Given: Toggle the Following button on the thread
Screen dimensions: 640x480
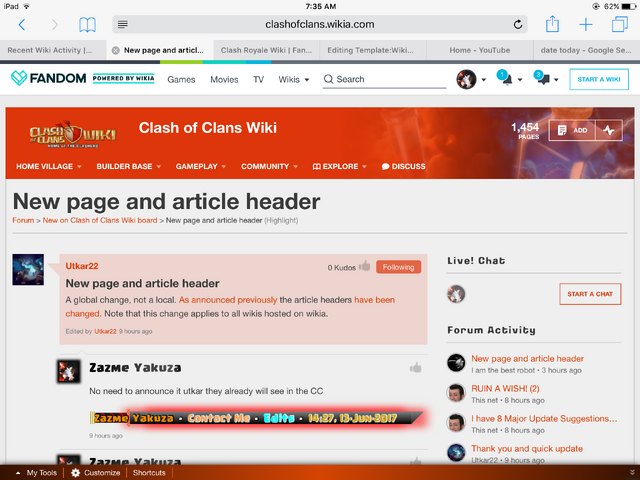Looking at the screenshot, I should click(x=398, y=267).
